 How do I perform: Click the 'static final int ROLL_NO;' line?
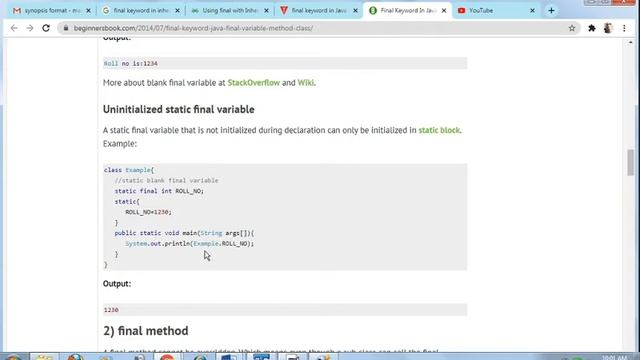click(159, 191)
